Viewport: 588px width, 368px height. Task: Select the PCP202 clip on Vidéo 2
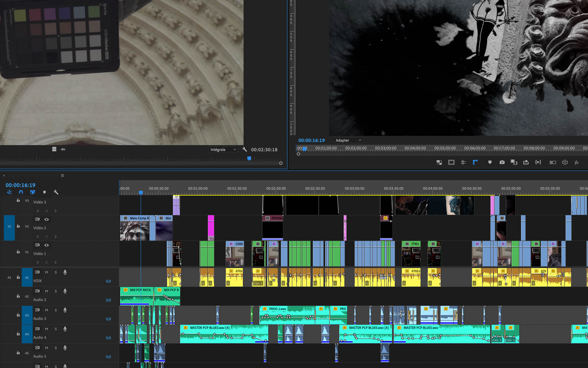coord(273,228)
